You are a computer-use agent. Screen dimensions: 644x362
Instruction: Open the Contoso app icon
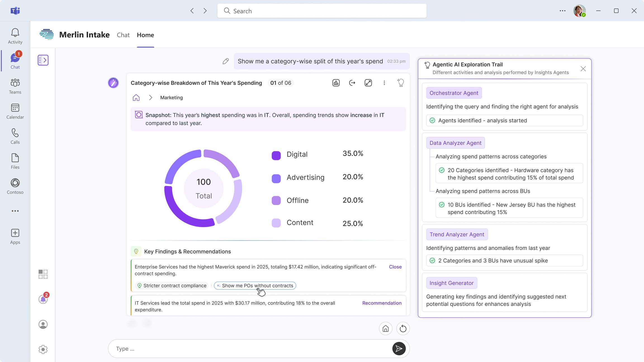point(15,187)
